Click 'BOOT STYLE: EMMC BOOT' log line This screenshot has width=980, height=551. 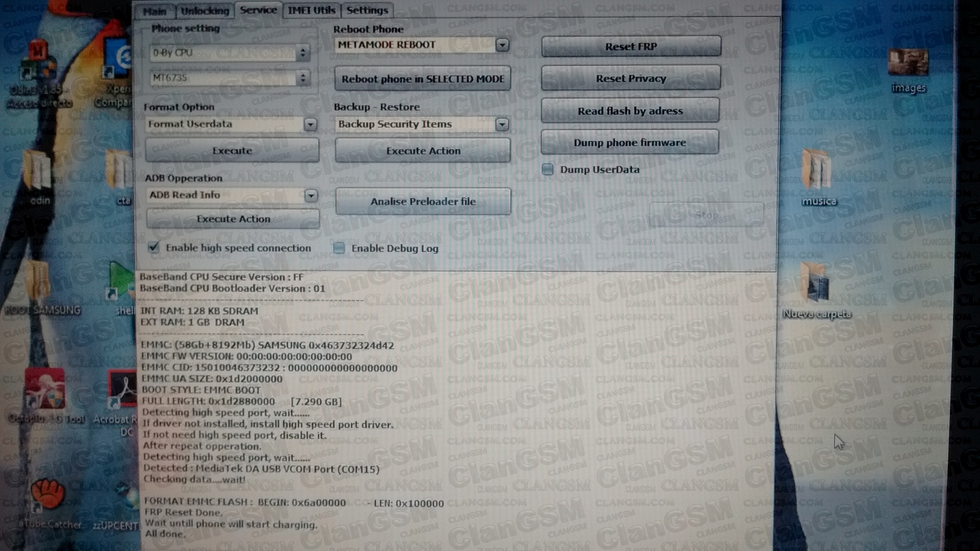(201, 390)
